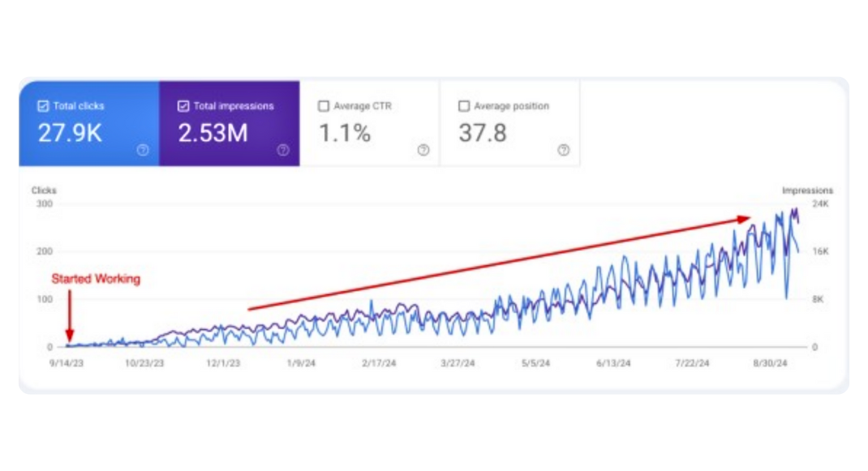
Task: Disable the Total clicks checkbox
Action: 41,105
